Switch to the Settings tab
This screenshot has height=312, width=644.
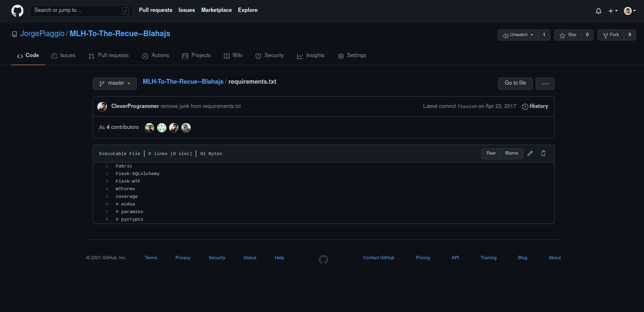click(x=352, y=56)
